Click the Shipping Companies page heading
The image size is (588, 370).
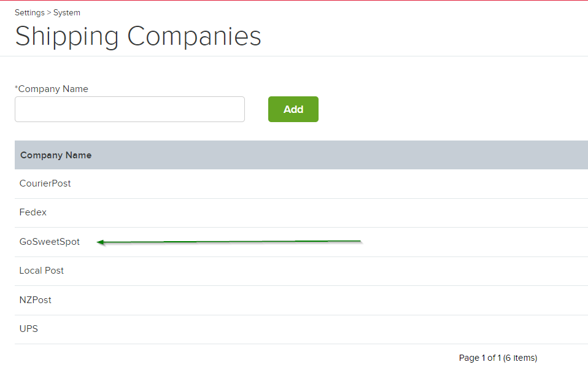[x=138, y=36]
